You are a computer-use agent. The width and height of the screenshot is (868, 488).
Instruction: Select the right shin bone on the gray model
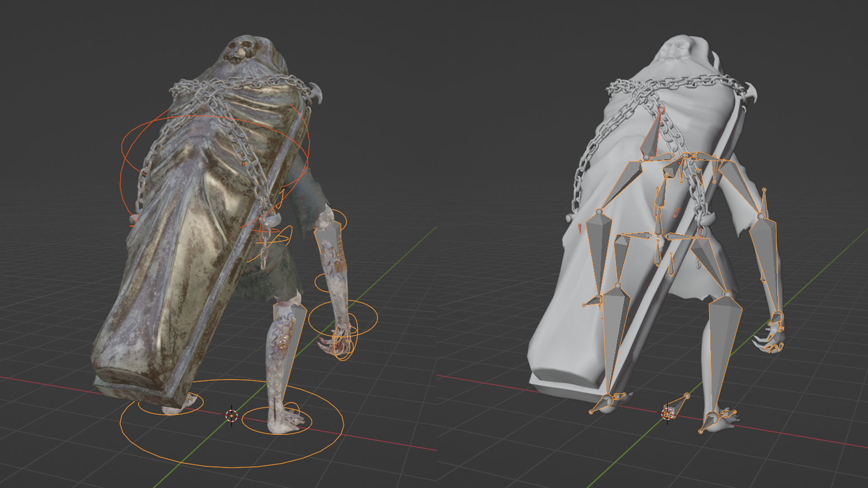724,352
